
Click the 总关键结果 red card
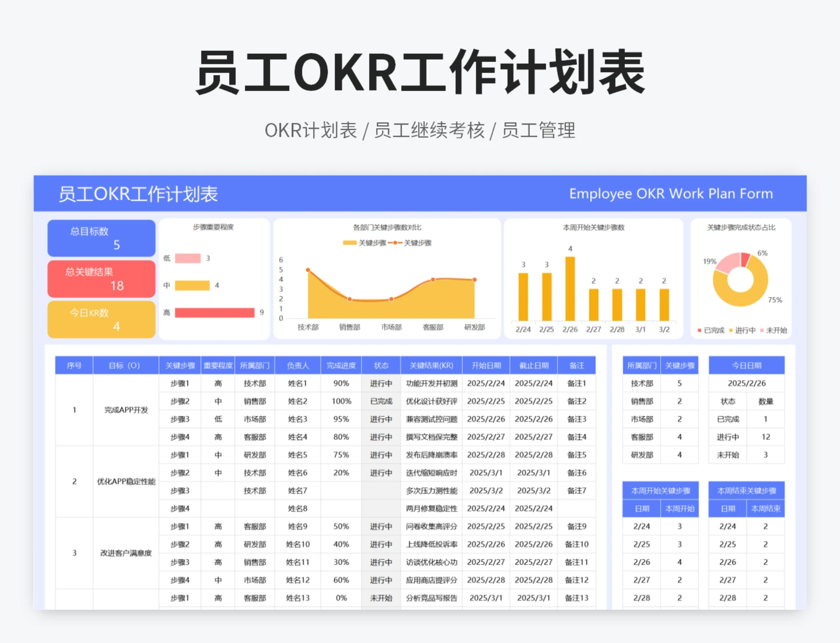click(101, 279)
